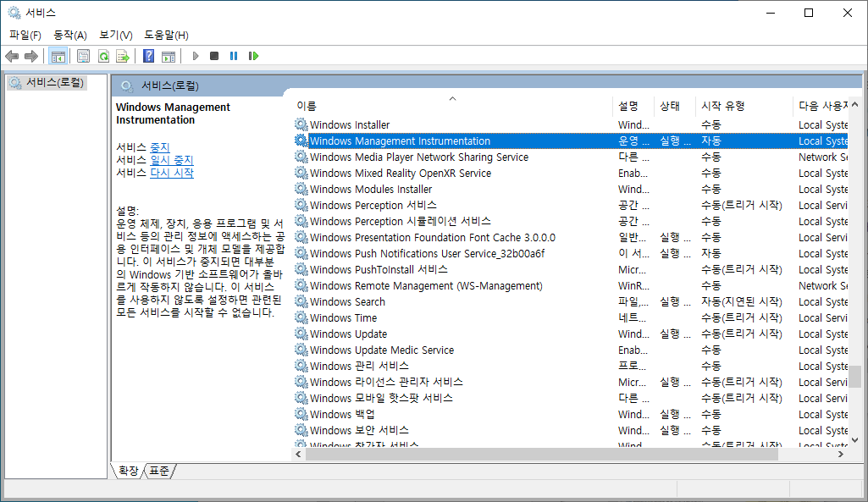The width and height of the screenshot is (868, 502).
Task: Select Windows 백업 service row
Action: pos(571,414)
